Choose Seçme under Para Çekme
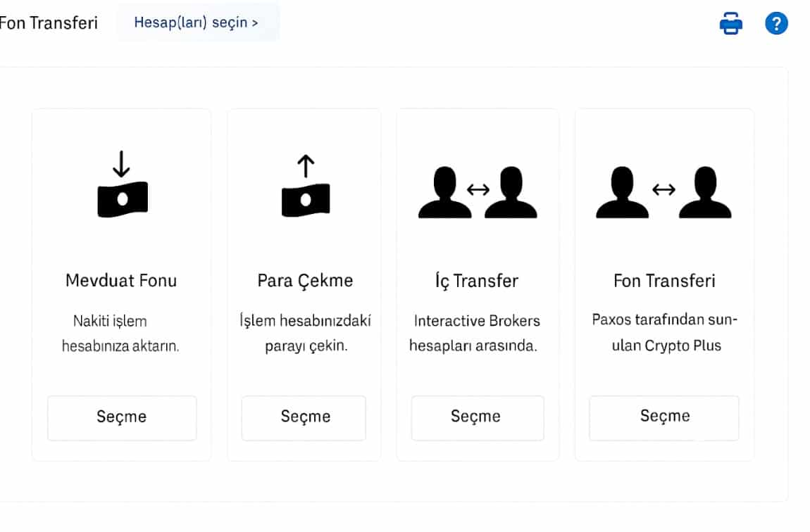The image size is (810, 532). click(x=304, y=417)
